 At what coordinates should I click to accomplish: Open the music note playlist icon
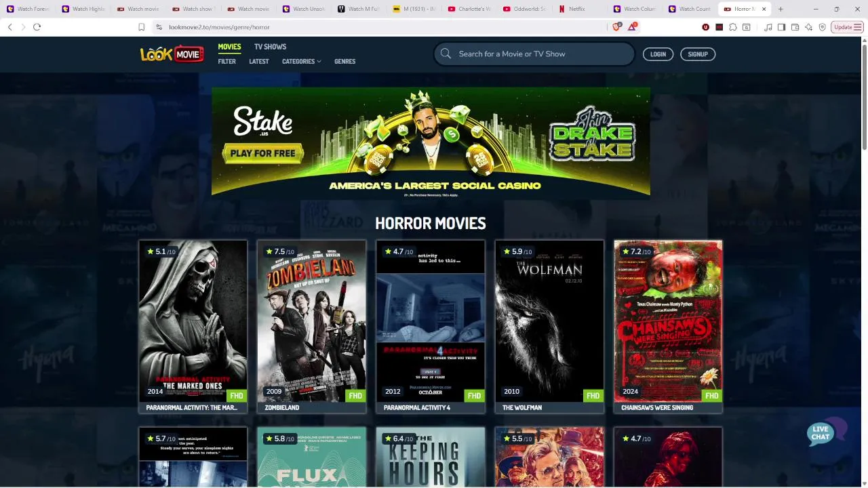pyautogui.click(x=768, y=27)
